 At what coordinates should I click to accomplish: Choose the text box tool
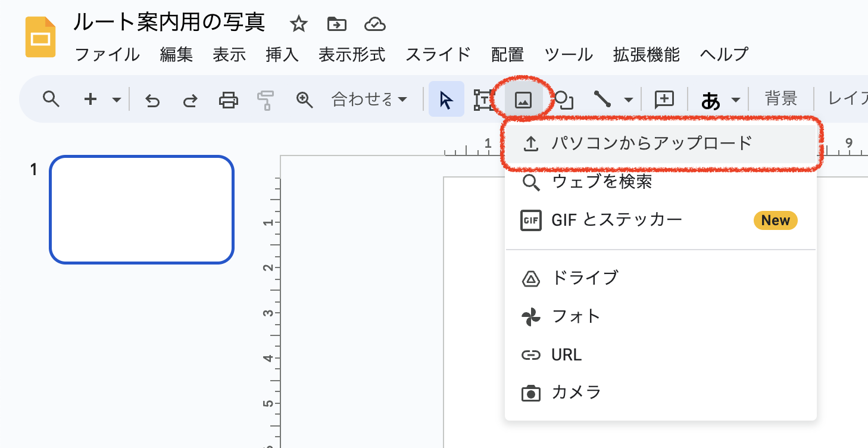[483, 99]
